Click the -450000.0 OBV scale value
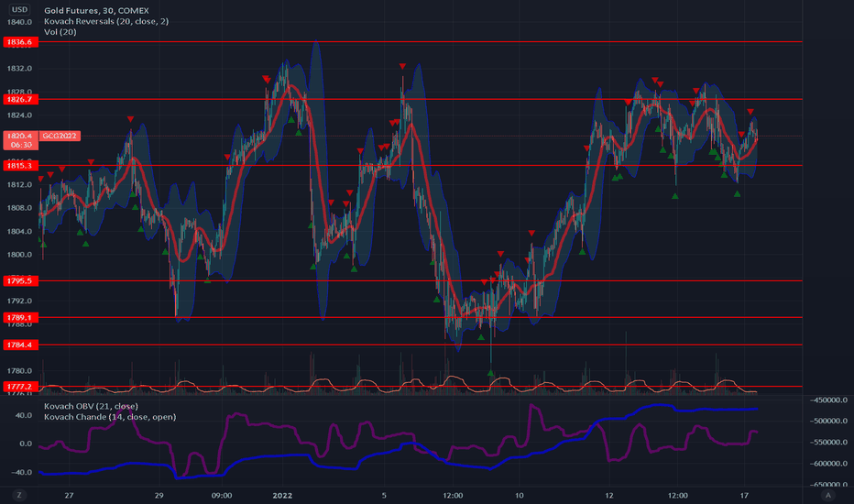Image resolution: width=854 pixels, height=504 pixels. (x=828, y=400)
